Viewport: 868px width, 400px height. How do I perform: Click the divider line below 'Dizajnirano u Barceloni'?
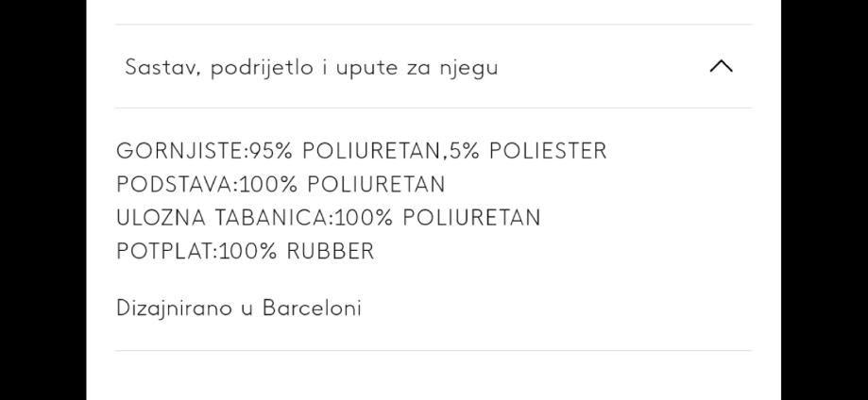point(434,350)
